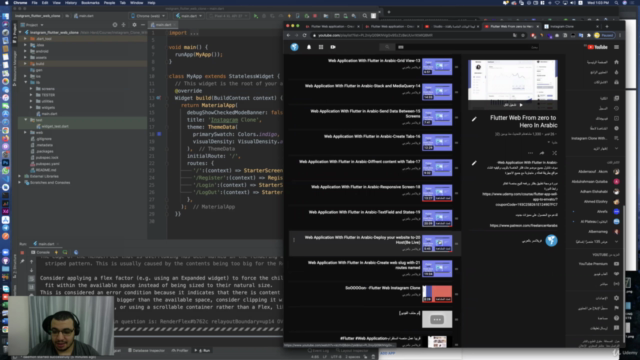Screen dimensions: 640x360
Task: Open video 'Create Tabs-16' in the playlist
Action: 372,137
